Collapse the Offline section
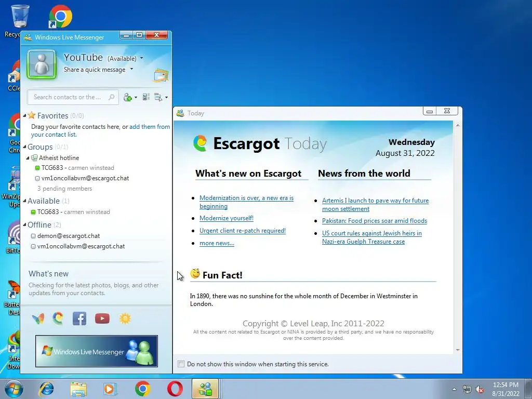Image resolution: width=532 pixels, height=399 pixels. (x=24, y=225)
